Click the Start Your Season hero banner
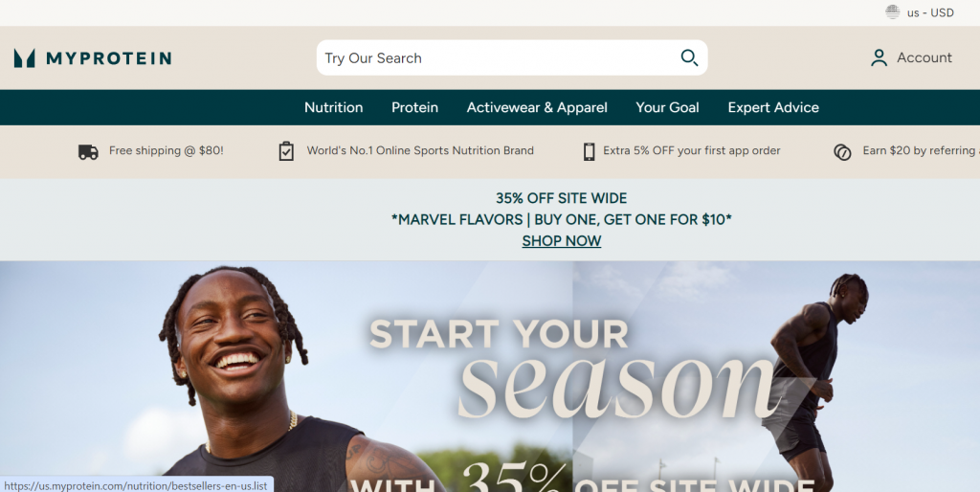This screenshot has height=492, width=980. 490,376
